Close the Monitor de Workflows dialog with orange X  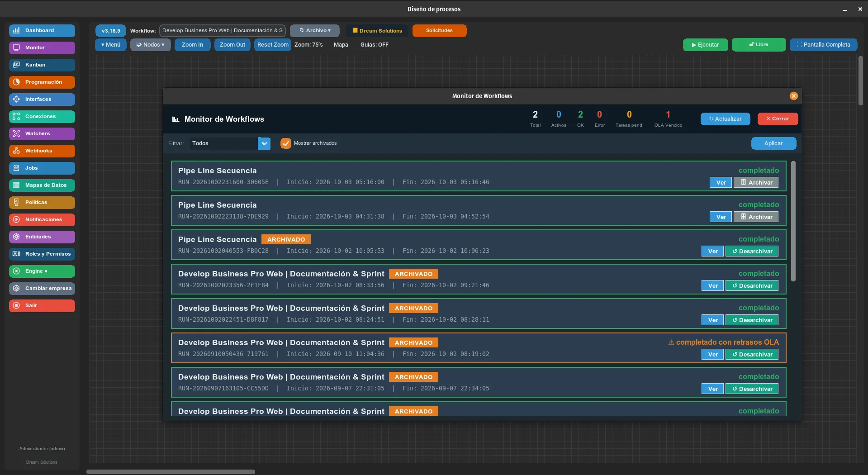(x=793, y=96)
